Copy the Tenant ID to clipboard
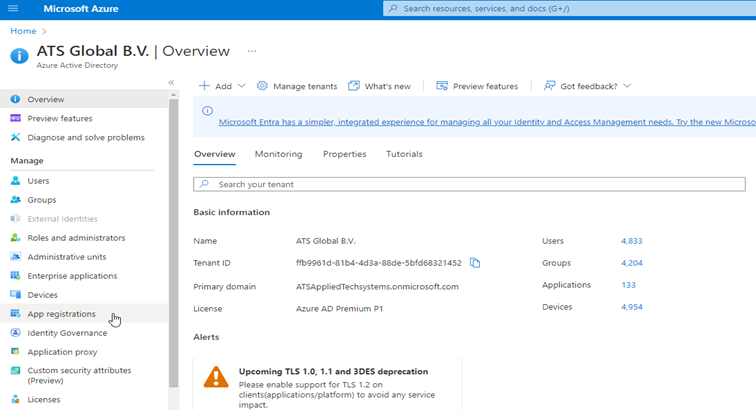 click(x=475, y=263)
